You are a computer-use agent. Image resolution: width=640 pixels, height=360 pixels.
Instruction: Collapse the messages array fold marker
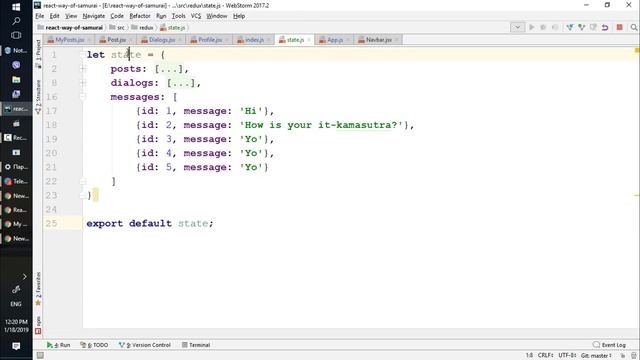pyautogui.click(x=83, y=97)
